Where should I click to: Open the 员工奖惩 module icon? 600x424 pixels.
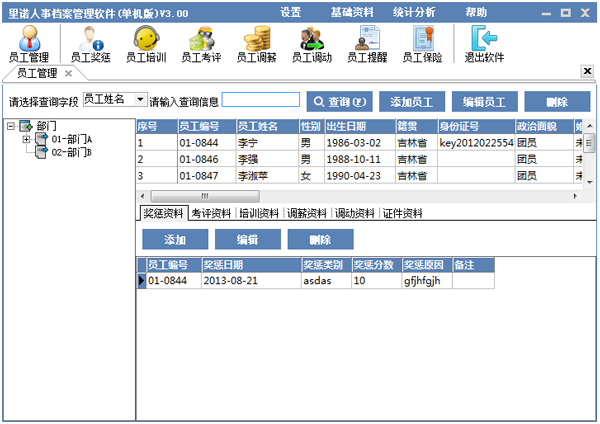(90, 43)
